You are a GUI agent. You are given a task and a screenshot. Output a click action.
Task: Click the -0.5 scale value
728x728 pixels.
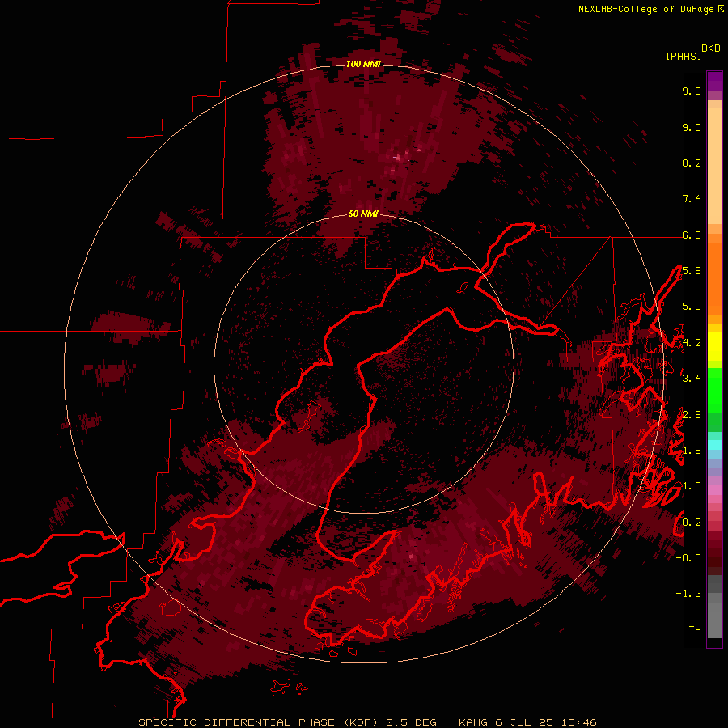coord(688,558)
